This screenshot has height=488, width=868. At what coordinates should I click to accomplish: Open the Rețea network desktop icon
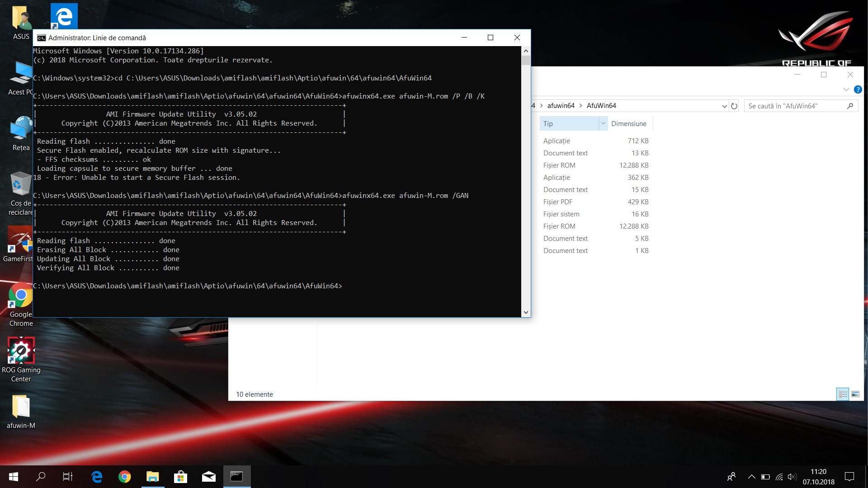tap(20, 134)
